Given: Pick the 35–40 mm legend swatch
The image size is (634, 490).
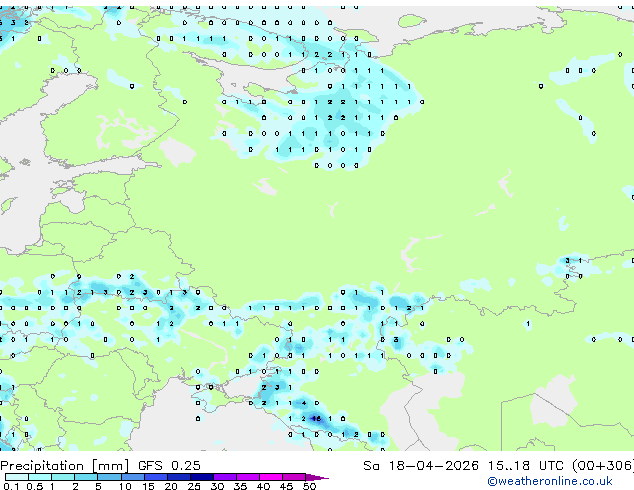Looking at the screenshot, I should click(x=248, y=477).
